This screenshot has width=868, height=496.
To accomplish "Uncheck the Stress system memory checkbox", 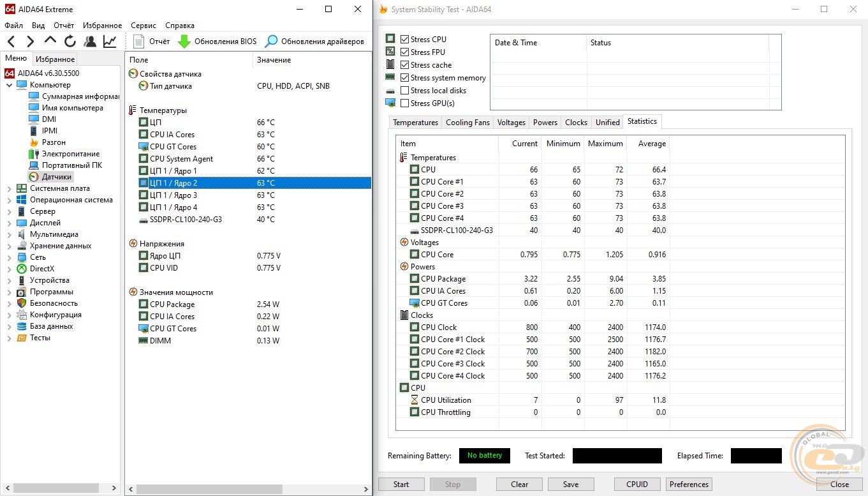I will (404, 77).
